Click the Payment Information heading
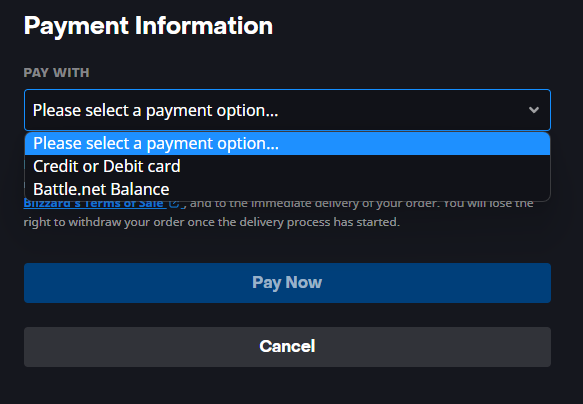 [x=148, y=26]
